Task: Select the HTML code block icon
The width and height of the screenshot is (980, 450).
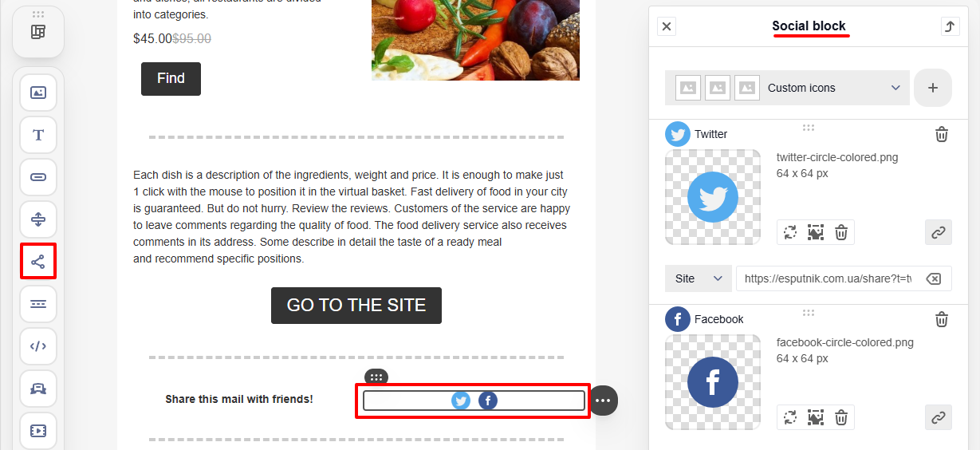Action: 38,346
